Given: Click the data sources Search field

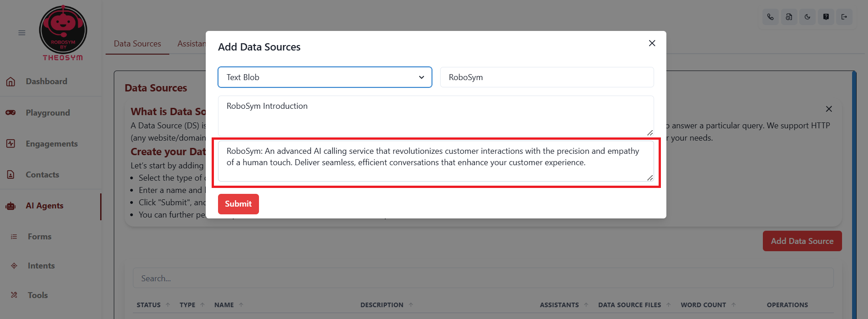Looking at the screenshot, I should (x=483, y=278).
